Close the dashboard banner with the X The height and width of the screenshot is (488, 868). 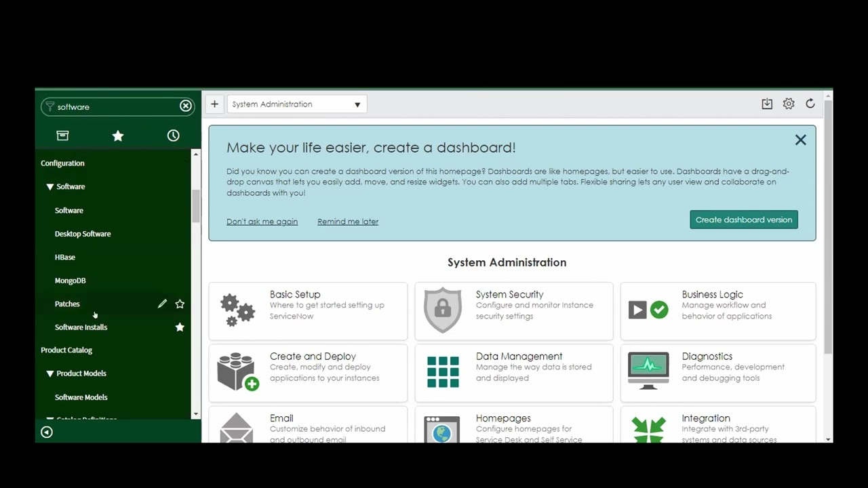(801, 140)
